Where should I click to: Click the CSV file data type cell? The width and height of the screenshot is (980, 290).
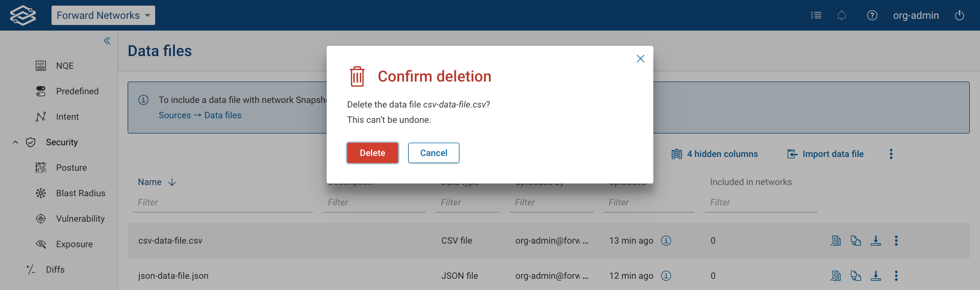coord(457,241)
